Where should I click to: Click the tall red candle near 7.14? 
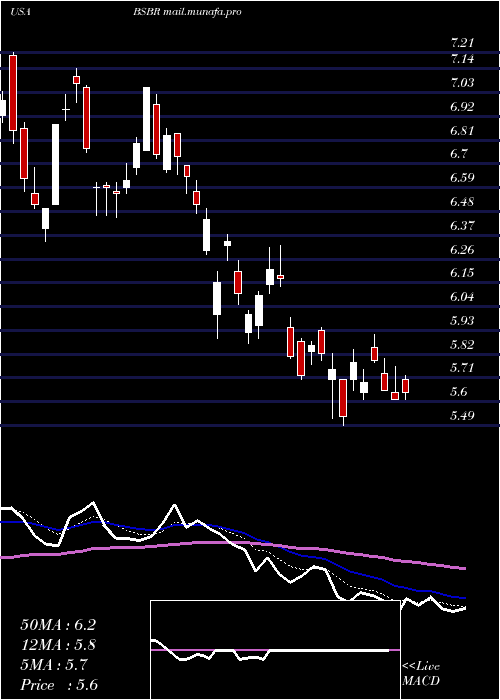pos(13,93)
